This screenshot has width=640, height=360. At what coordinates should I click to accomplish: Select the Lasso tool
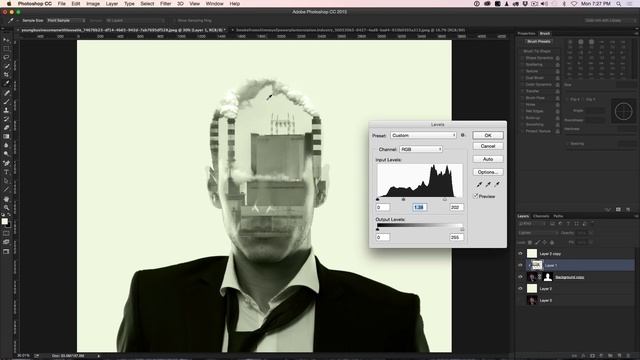pyautogui.click(x=6, y=57)
